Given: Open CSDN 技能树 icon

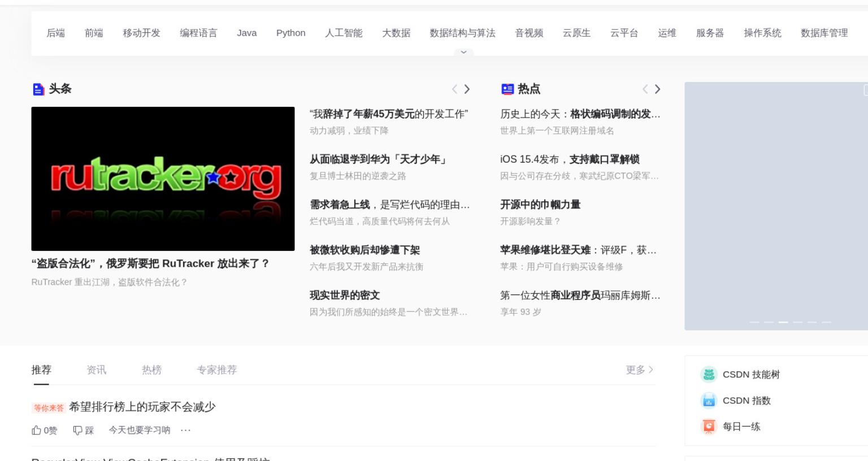Looking at the screenshot, I should coord(709,375).
